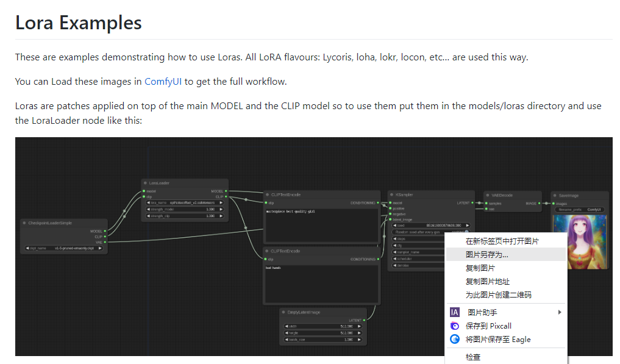Click the 'bad hands' negative prompt box

(x=322, y=284)
